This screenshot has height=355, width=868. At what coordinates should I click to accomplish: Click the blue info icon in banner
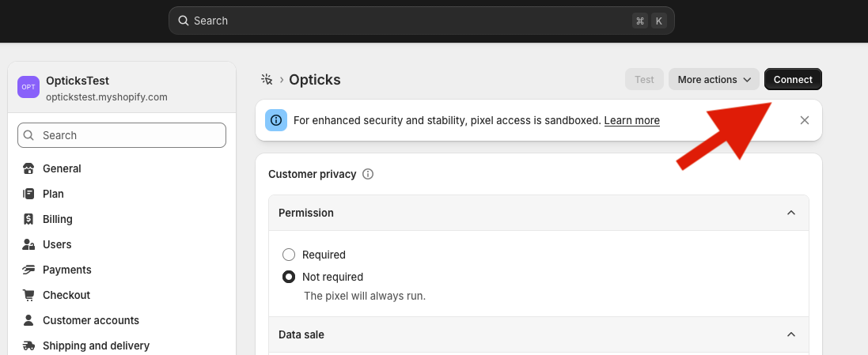[276, 120]
